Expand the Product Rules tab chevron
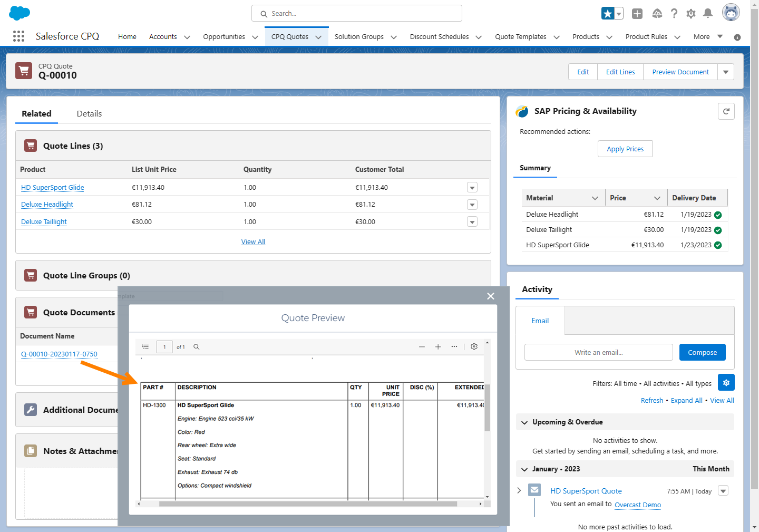Screen dimensions: 759x532 click(x=677, y=37)
